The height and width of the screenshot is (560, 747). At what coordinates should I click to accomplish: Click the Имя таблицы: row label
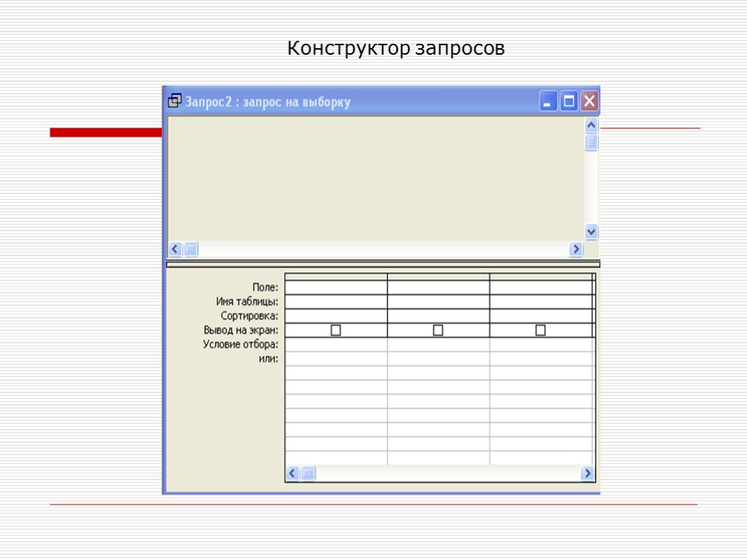[247, 301]
